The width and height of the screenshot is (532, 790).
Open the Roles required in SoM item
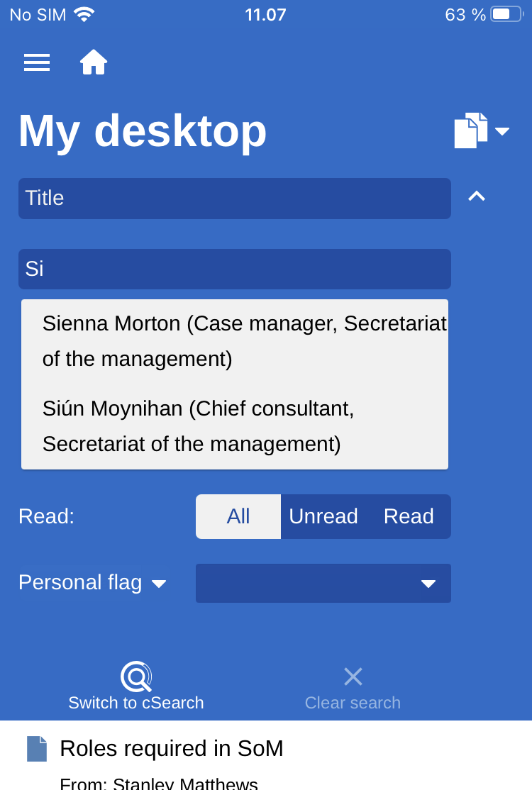click(172, 749)
